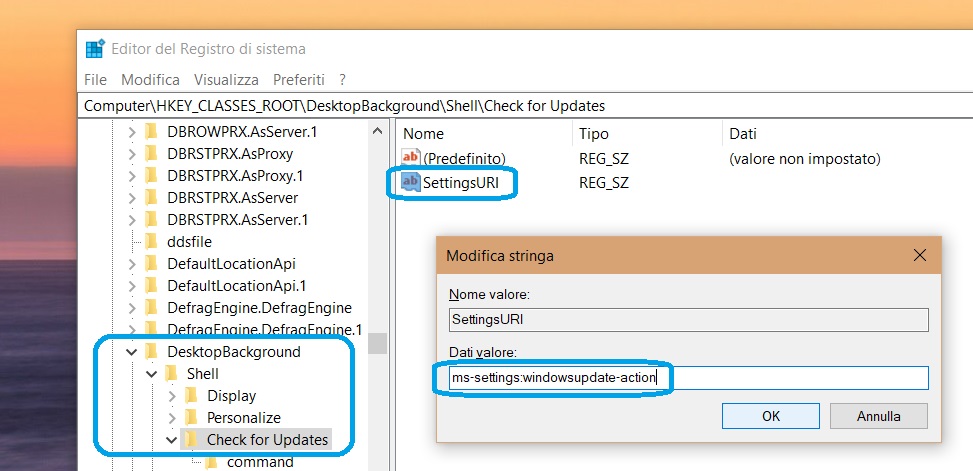Select the command subkey label
Viewport: 973px width, 471px height.
coord(260,462)
